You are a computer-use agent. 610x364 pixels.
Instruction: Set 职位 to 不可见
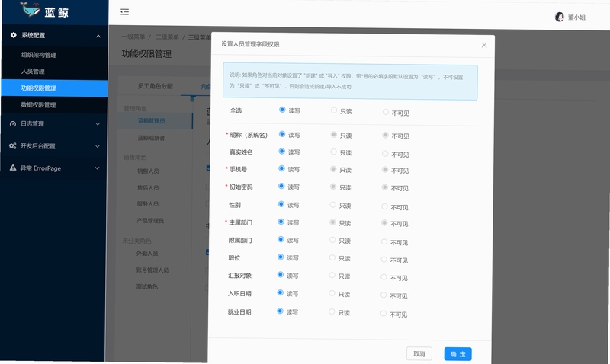384,259
